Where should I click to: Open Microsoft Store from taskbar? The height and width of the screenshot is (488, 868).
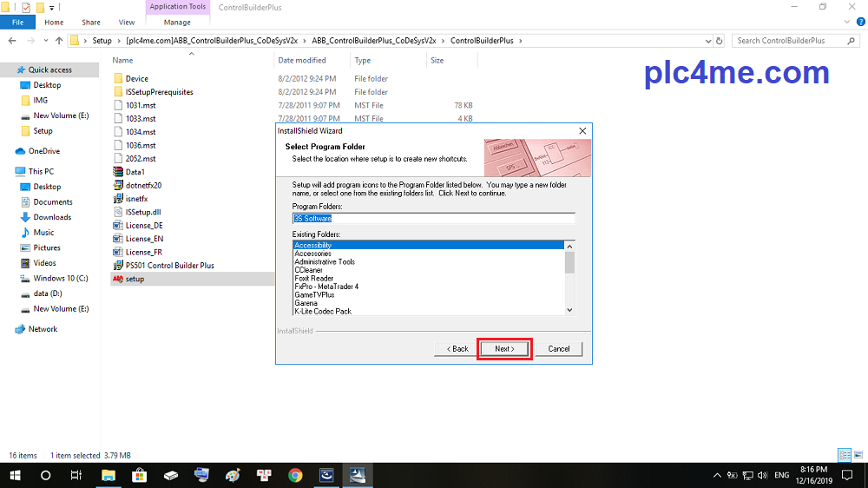pyautogui.click(x=139, y=475)
